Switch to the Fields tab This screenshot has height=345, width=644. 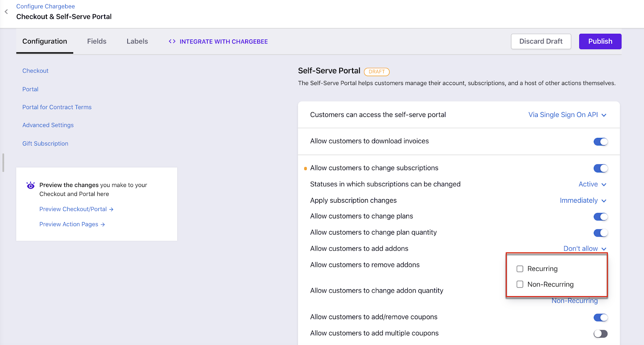pos(97,42)
